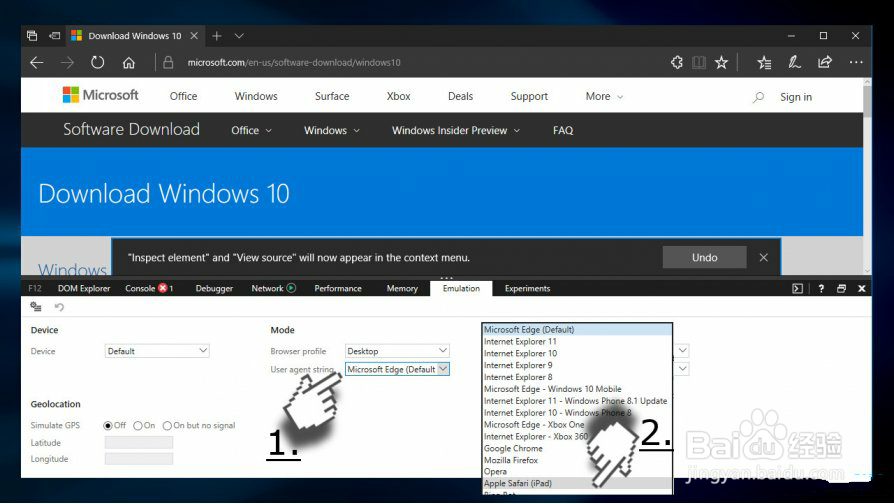Expand Office menu in Software Download bar
Screen dimensions: 894x504
251,130
